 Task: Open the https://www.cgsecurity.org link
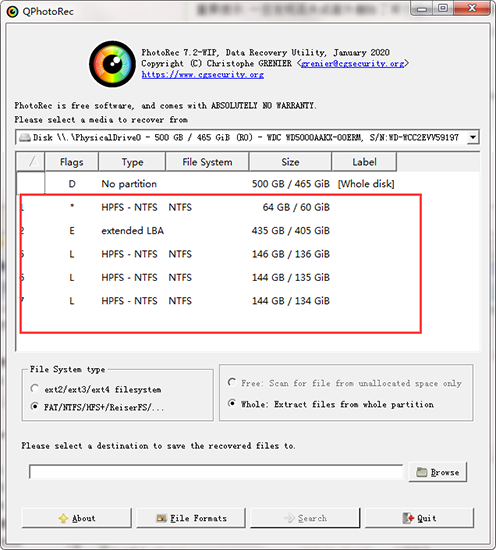(x=203, y=75)
